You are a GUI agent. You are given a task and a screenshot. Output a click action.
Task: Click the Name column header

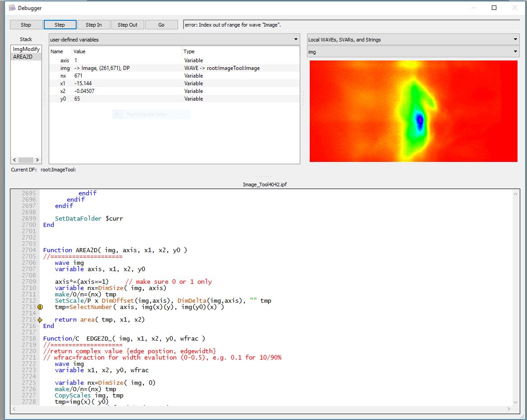pos(57,51)
